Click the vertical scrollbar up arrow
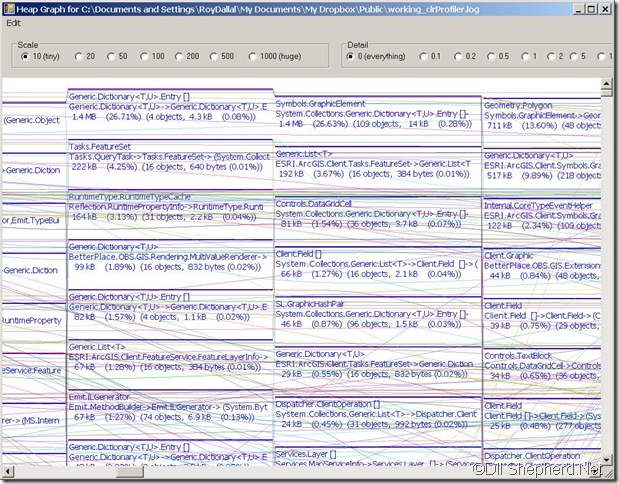 pos(606,83)
